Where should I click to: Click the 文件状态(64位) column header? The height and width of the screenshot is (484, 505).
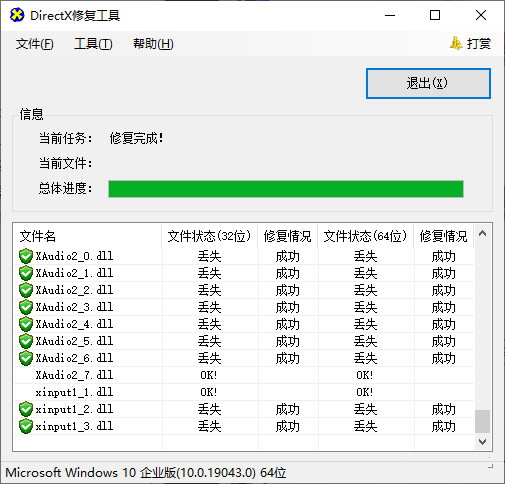365,236
